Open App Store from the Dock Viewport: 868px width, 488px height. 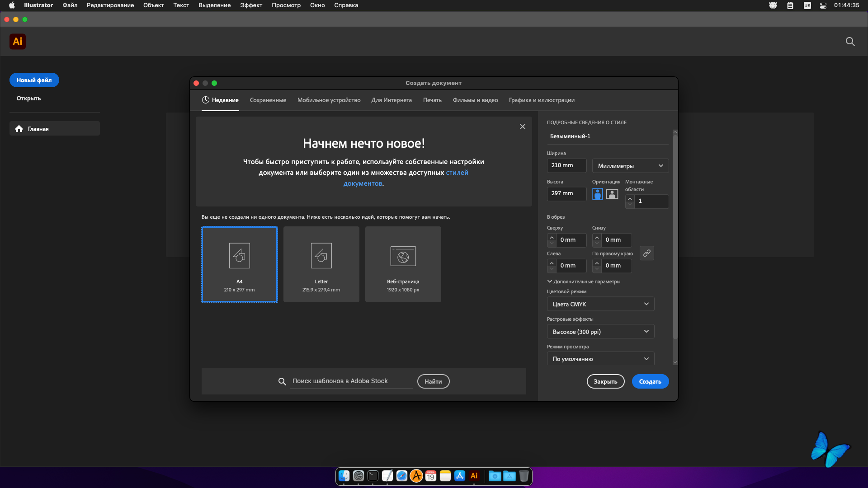(x=460, y=476)
